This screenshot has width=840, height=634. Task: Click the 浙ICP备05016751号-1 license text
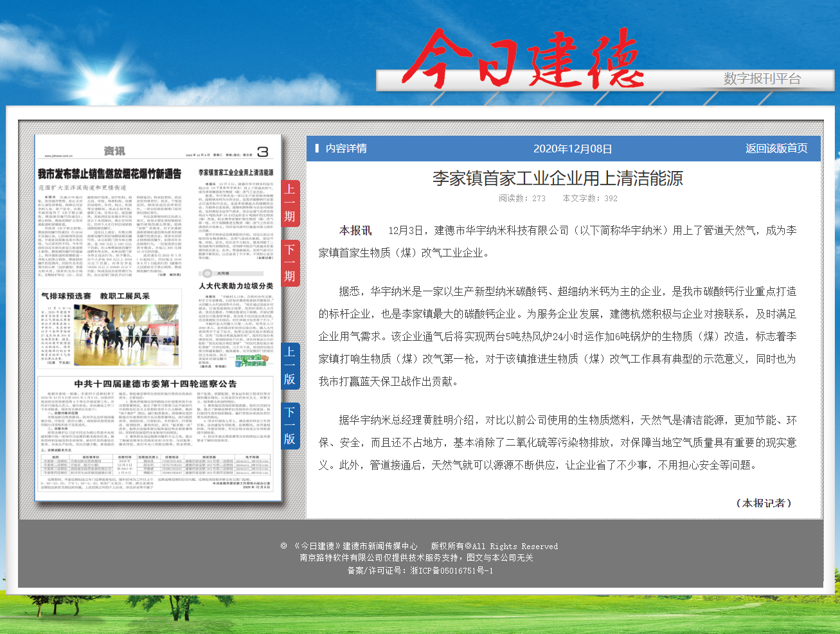(x=452, y=570)
